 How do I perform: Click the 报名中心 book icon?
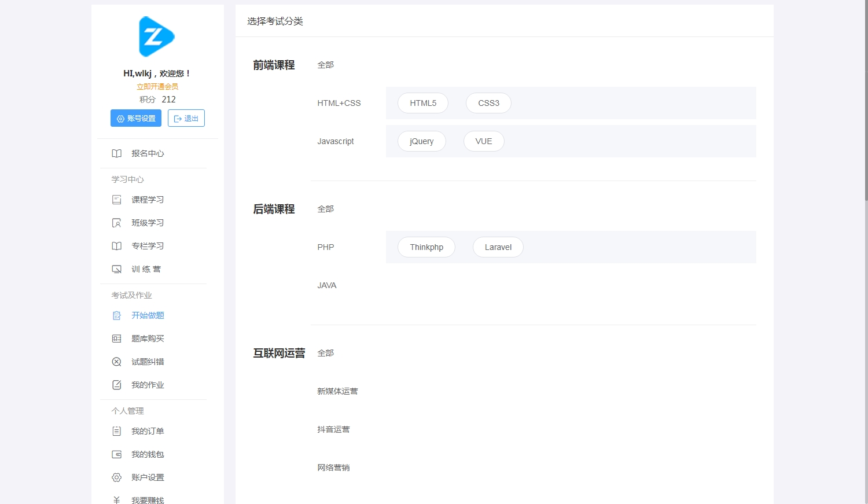(x=116, y=153)
